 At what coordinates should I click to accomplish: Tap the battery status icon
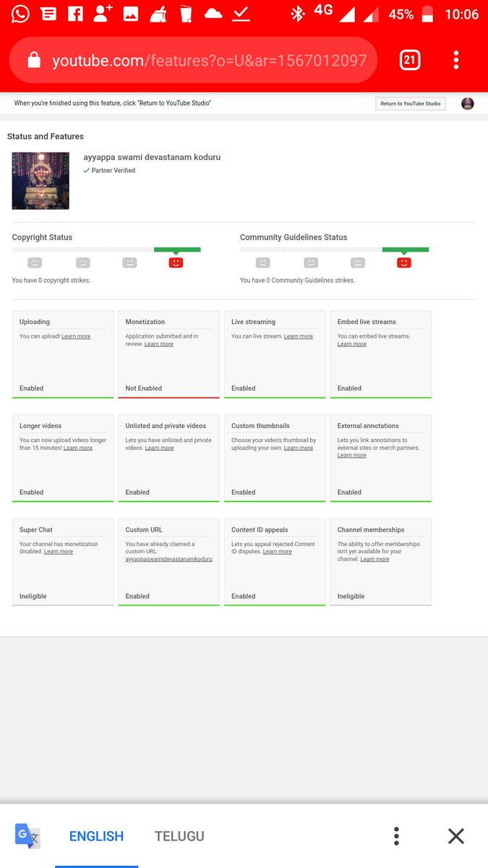(x=427, y=14)
